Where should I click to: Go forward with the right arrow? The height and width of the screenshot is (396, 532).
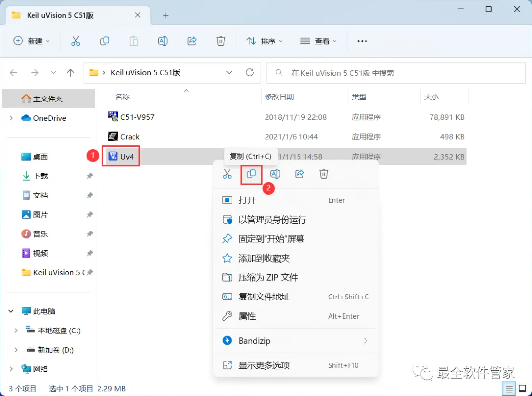(34, 72)
